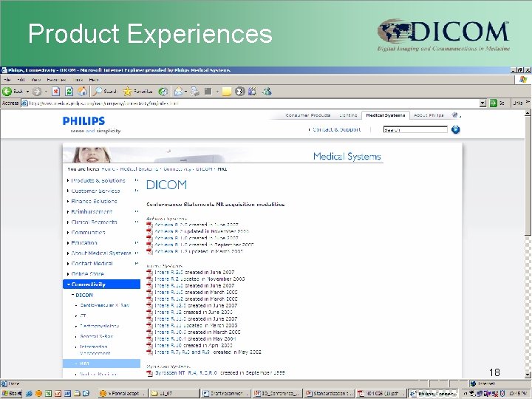The image size is (532, 399).
Task: Click PDF icon beside Intera R 10.4 May 2004
Action: 149,339
